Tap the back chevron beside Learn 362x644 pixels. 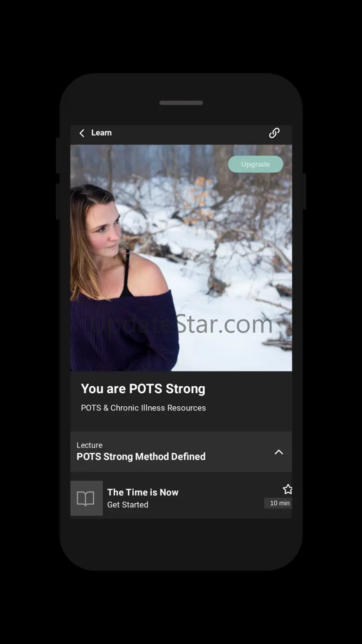tap(82, 133)
